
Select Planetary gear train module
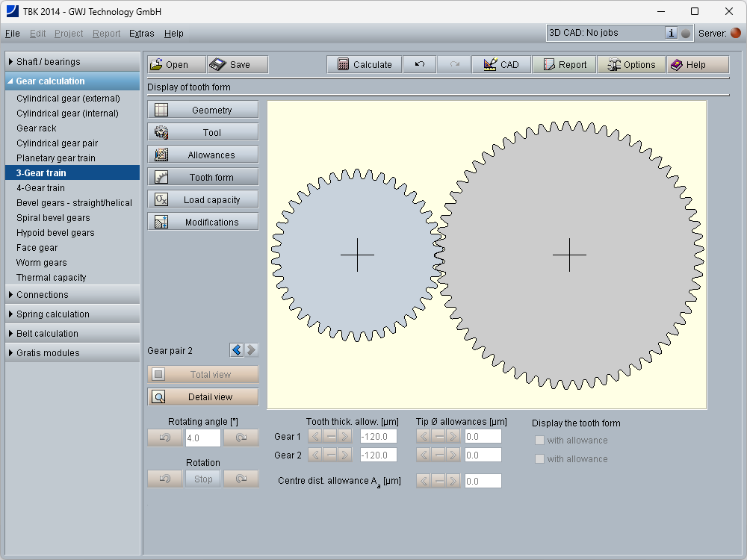coord(56,158)
